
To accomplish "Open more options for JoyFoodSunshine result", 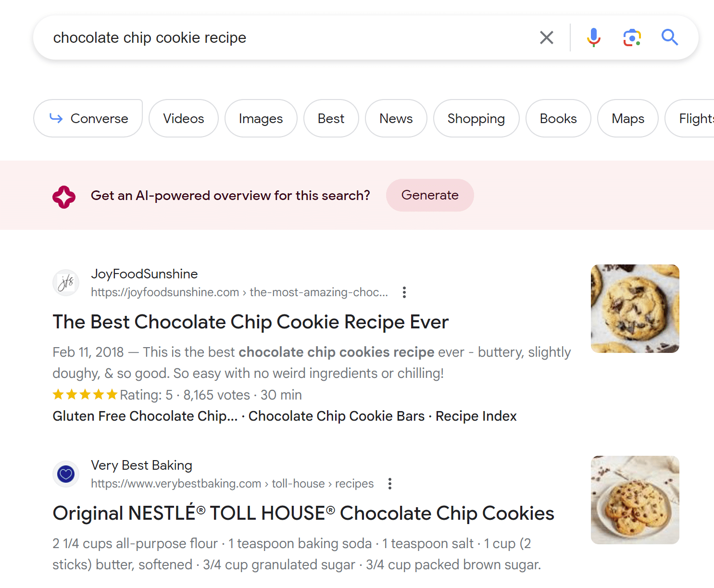I will (x=404, y=292).
